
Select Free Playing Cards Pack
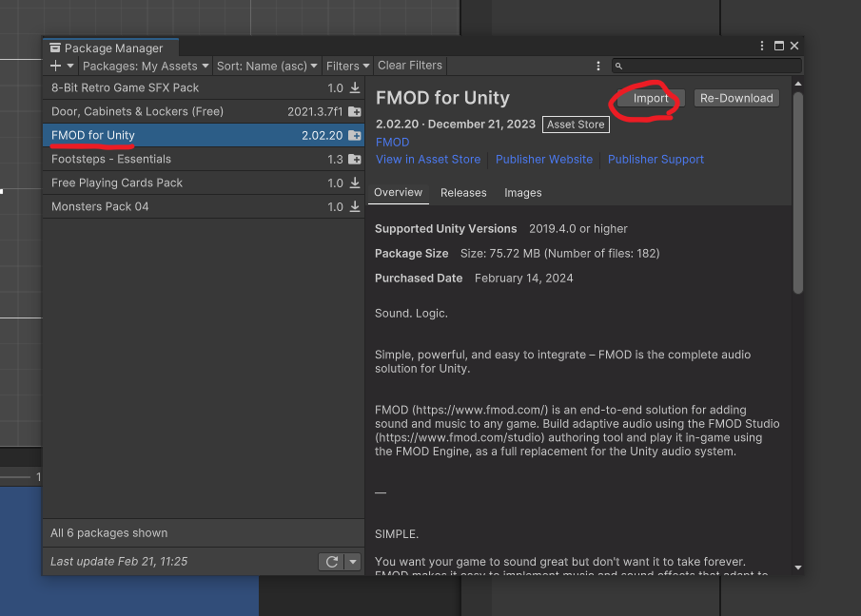pyautogui.click(x=204, y=183)
